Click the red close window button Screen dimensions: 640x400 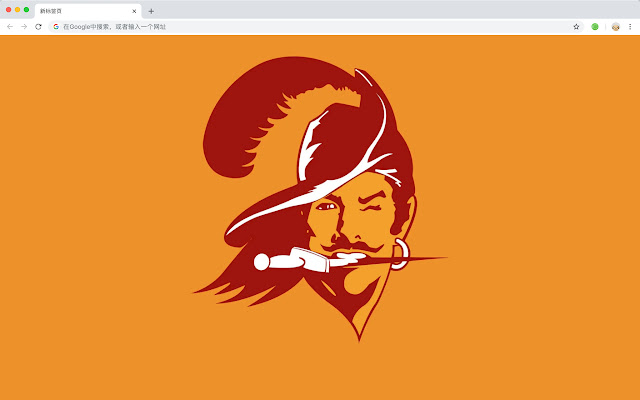(x=9, y=9)
